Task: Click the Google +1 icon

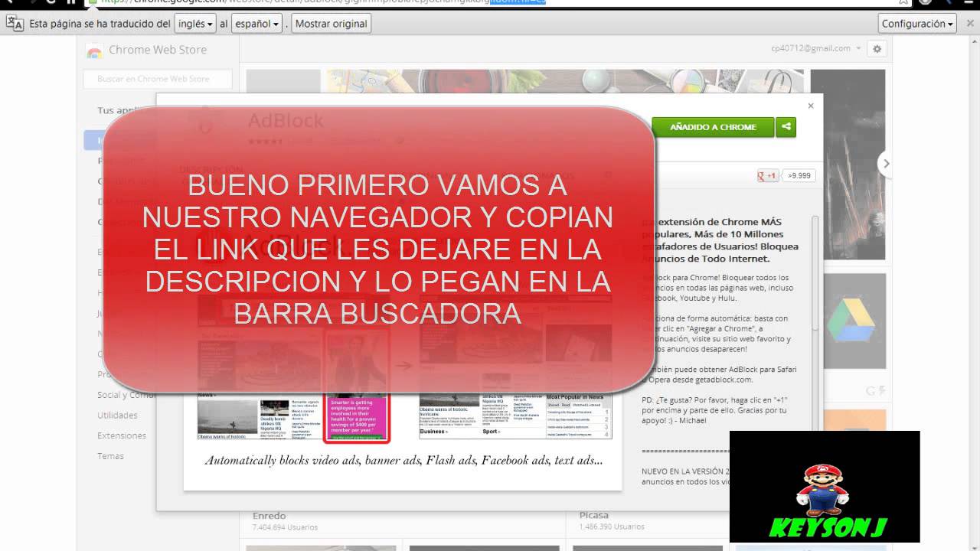Action: [767, 176]
